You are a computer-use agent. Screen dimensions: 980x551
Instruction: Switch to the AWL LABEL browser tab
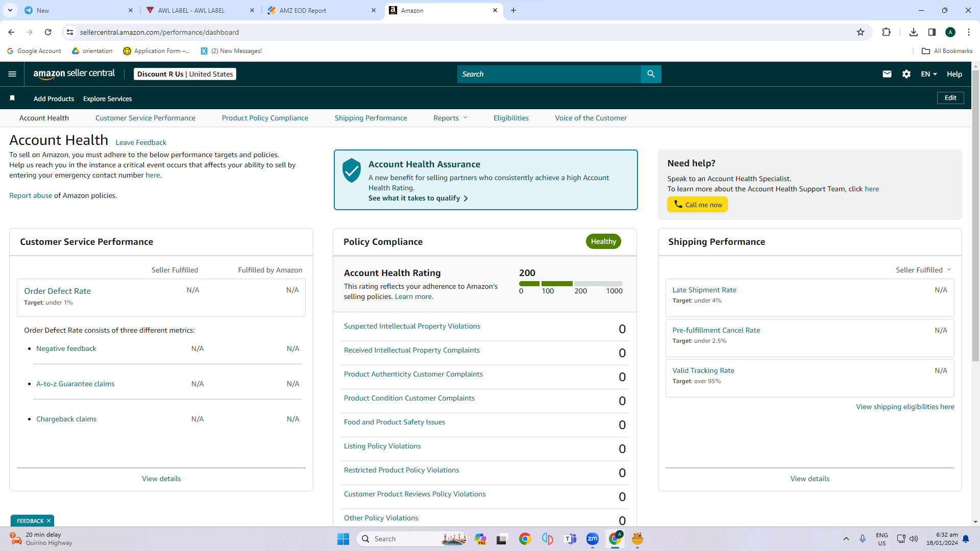point(201,10)
